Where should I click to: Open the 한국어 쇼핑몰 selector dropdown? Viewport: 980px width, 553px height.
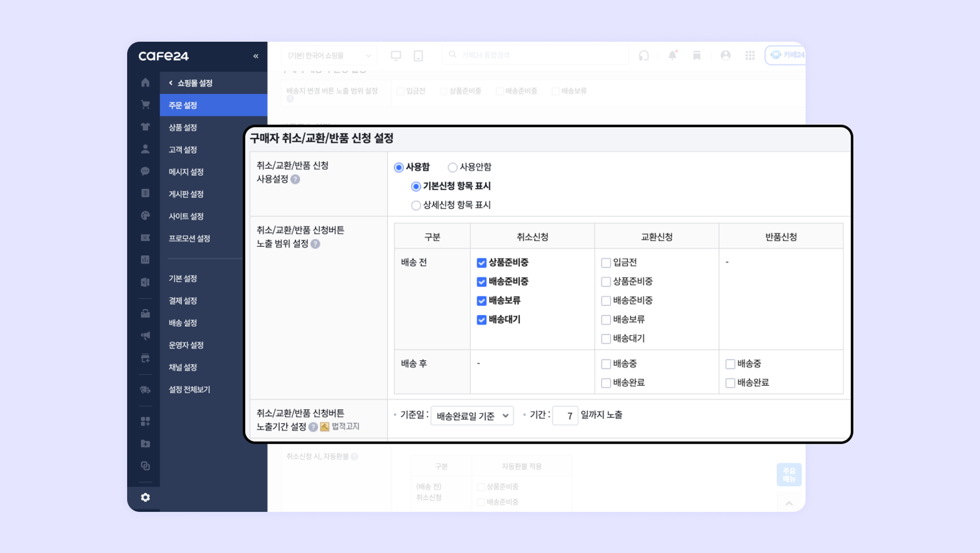pos(329,55)
